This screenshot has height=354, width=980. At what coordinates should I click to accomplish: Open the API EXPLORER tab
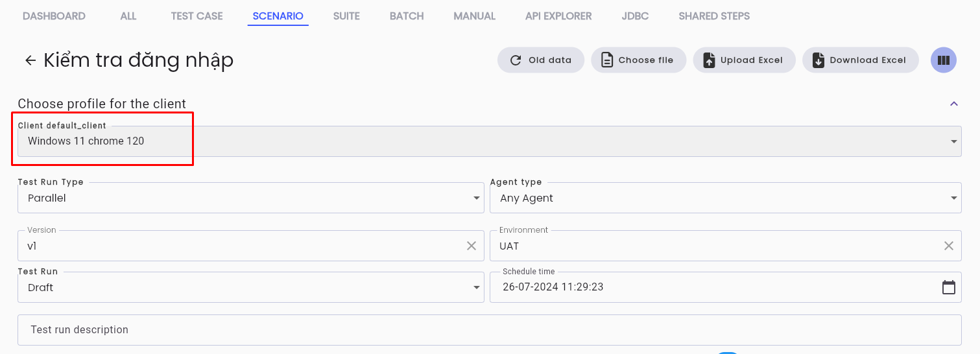(558, 16)
